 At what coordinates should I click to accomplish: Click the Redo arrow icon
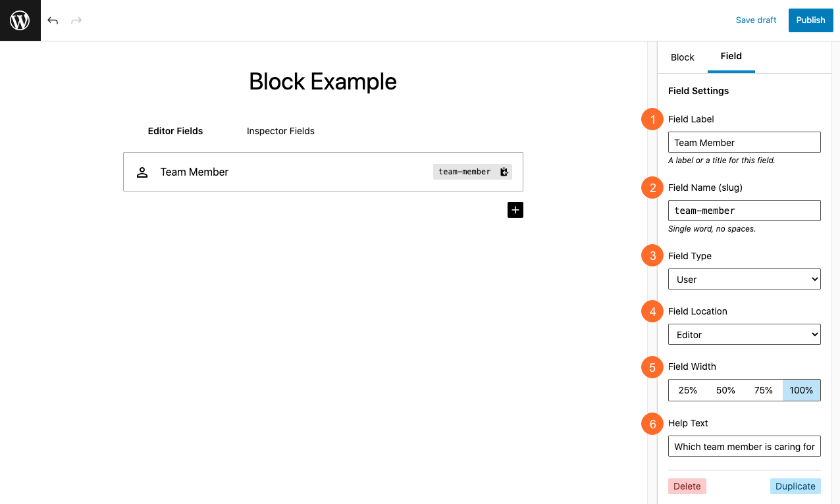pos(76,20)
